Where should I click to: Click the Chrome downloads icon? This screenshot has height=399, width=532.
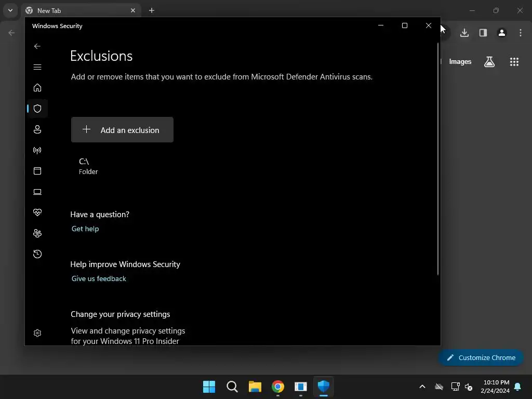[x=464, y=33]
